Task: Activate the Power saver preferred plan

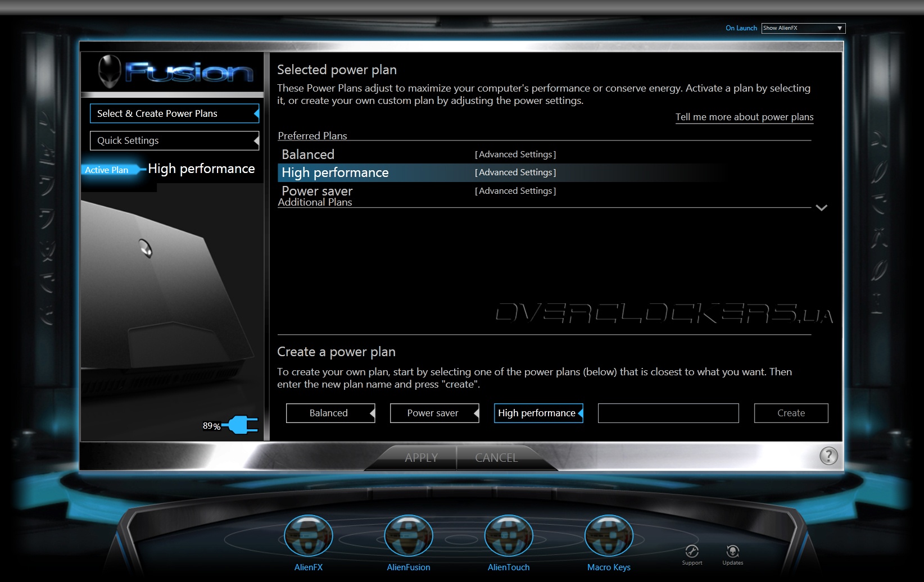Action: coord(317,191)
